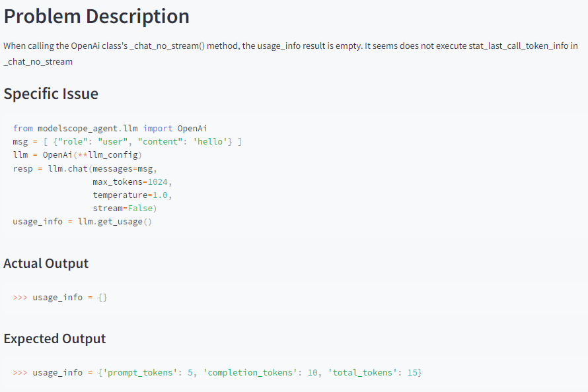Click the modelscope_agent import code line

110,128
